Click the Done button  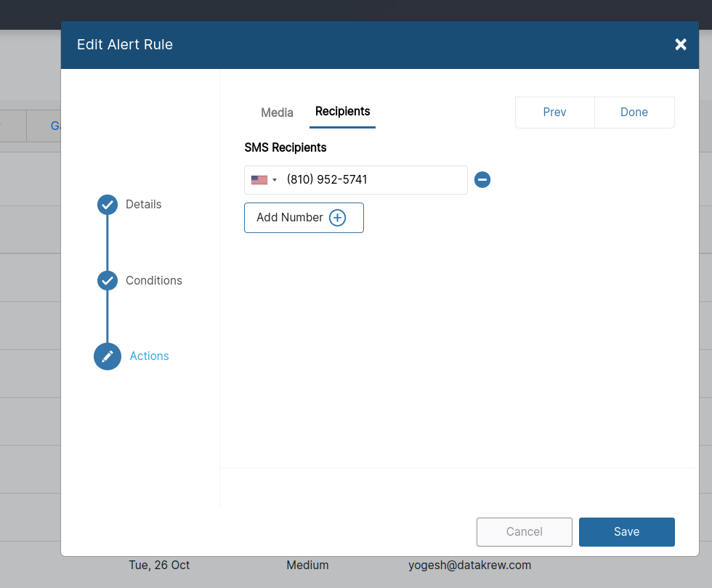(x=634, y=112)
